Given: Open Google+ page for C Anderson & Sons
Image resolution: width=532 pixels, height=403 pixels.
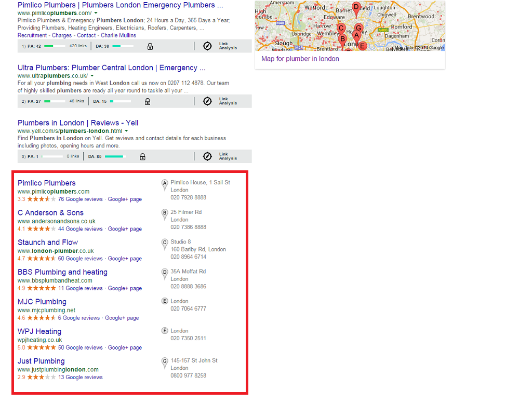Looking at the screenshot, I should [x=125, y=229].
